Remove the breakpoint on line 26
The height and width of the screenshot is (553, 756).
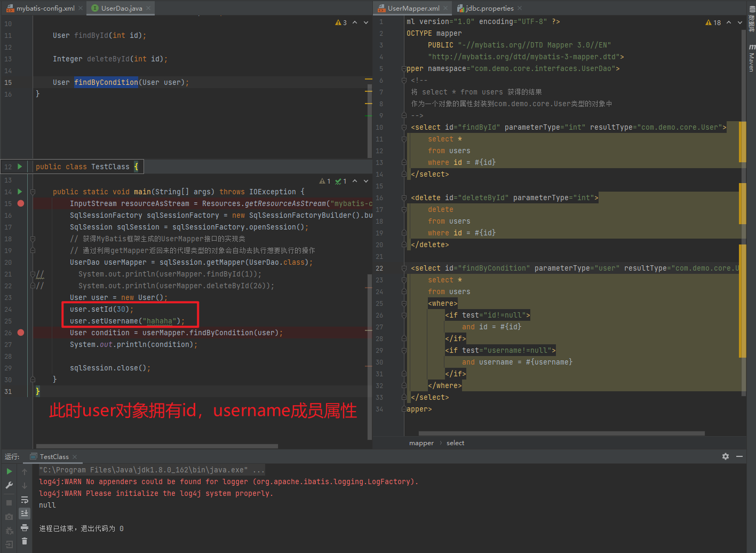point(21,333)
